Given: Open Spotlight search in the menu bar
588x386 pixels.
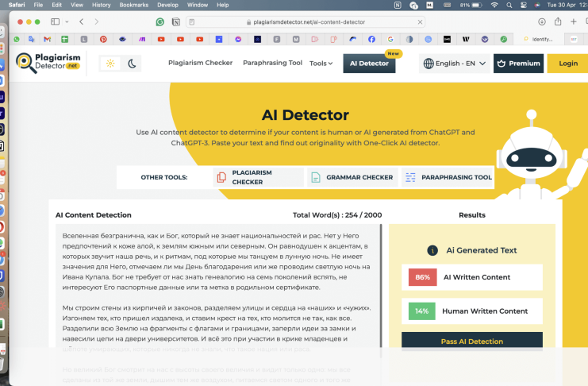Looking at the screenshot, I should click(509, 6).
